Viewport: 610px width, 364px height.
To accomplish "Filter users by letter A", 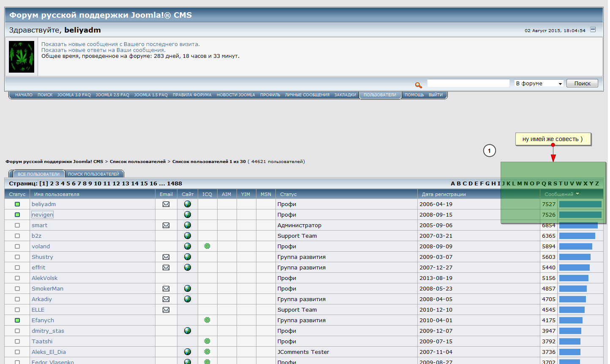I will [x=453, y=184].
